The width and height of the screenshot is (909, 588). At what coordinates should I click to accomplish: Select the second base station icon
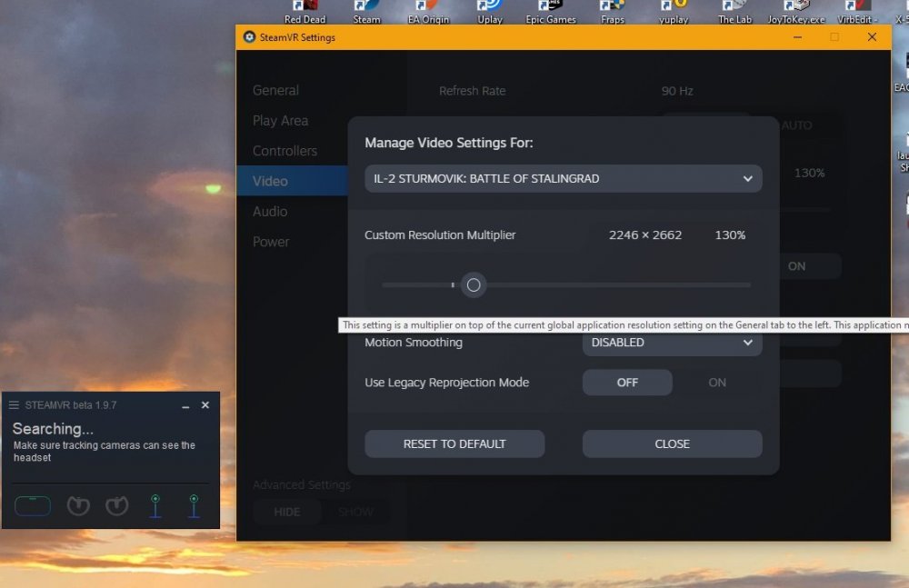pos(194,505)
